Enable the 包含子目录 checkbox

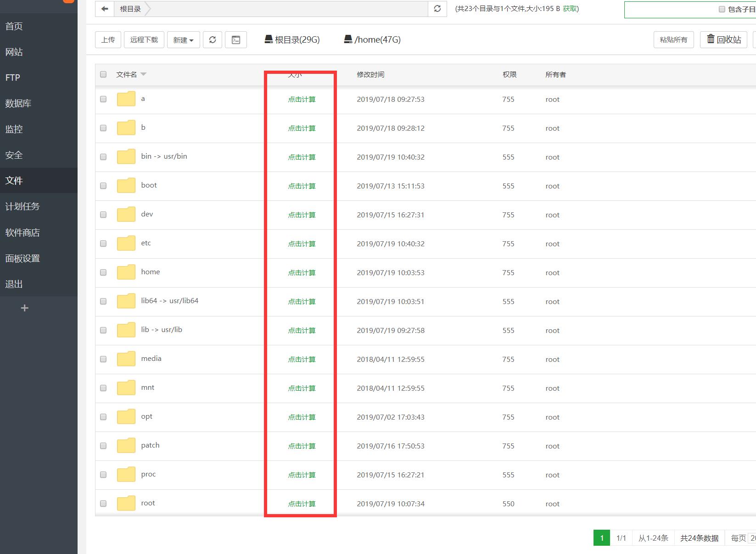[x=722, y=9]
